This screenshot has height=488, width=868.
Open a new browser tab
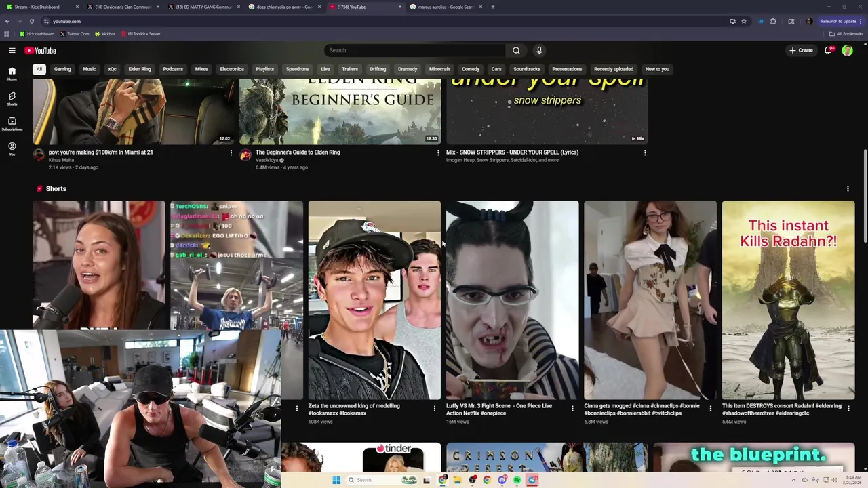[x=493, y=7]
